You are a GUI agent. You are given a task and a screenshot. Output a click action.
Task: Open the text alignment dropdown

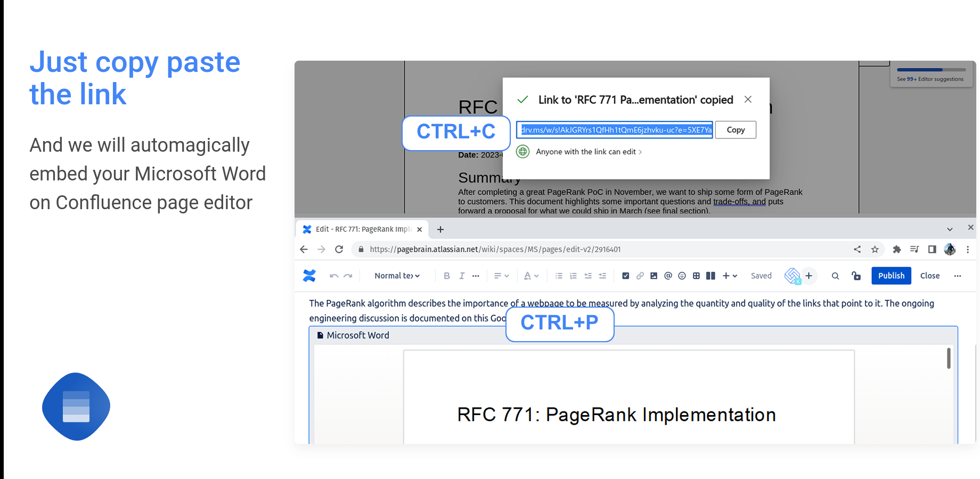coord(501,276)
